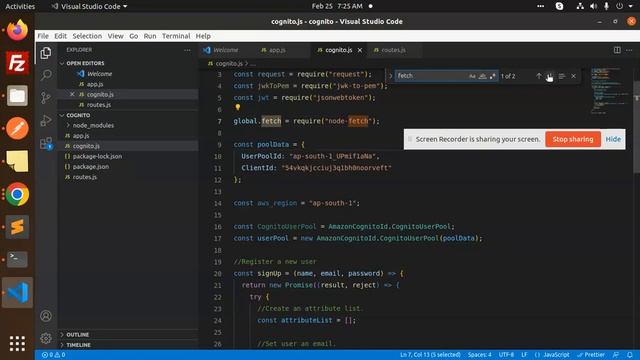Open the Run and Debug view
This screenshot has width=640, height=360.
[46, 120]
